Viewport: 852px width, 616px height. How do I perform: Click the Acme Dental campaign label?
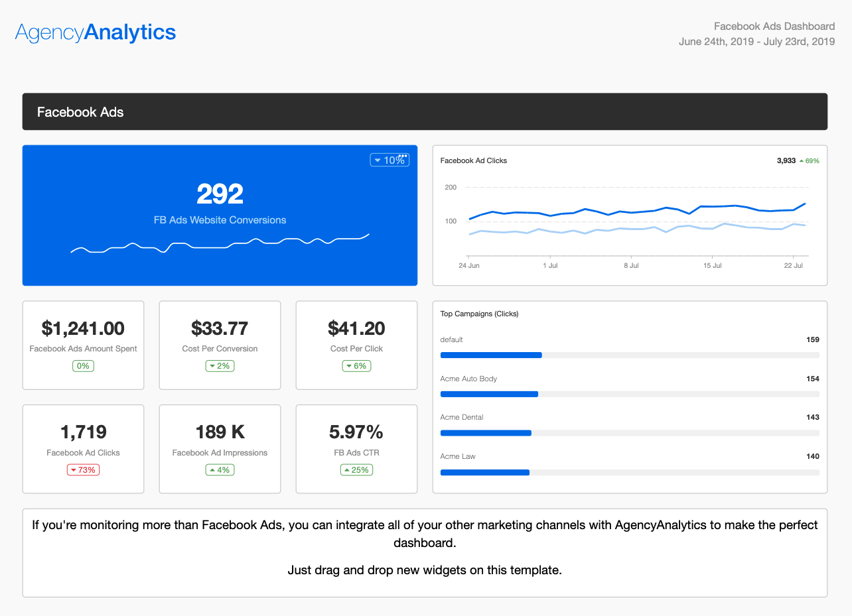[461, 417]
